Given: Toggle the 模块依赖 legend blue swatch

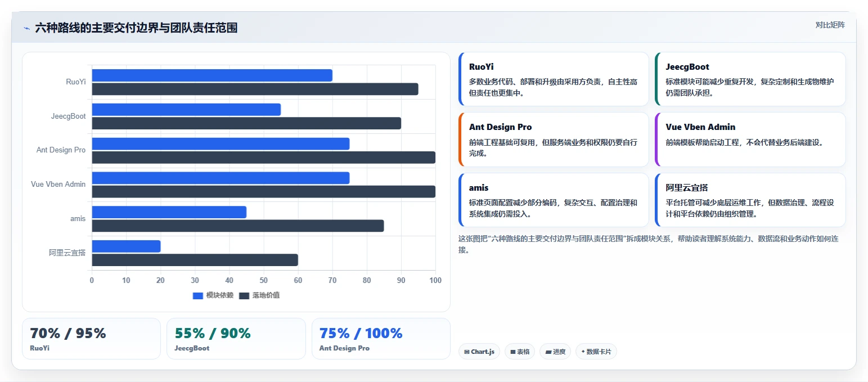Looking at the screenshot, I should click(x=197, y=295).
